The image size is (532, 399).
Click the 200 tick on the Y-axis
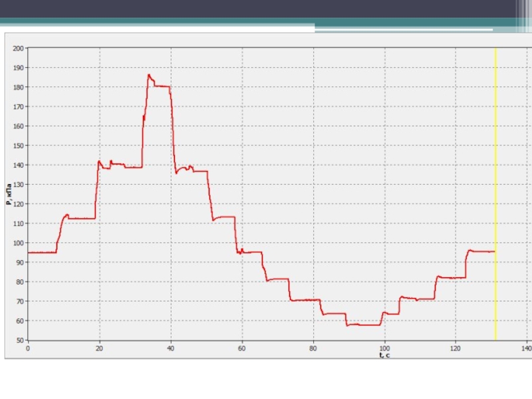pyautogui.click(x=17, y=49)
